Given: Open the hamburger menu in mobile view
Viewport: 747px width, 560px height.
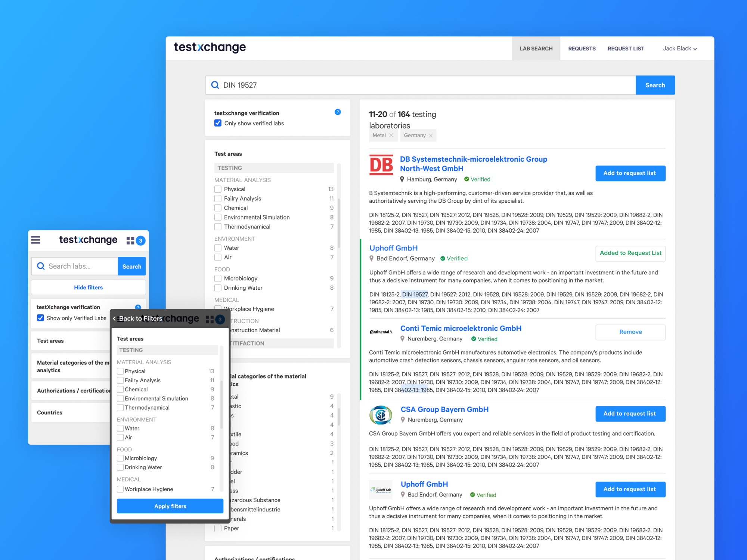Looking at the screenshot, I should [x=35, y=240].
